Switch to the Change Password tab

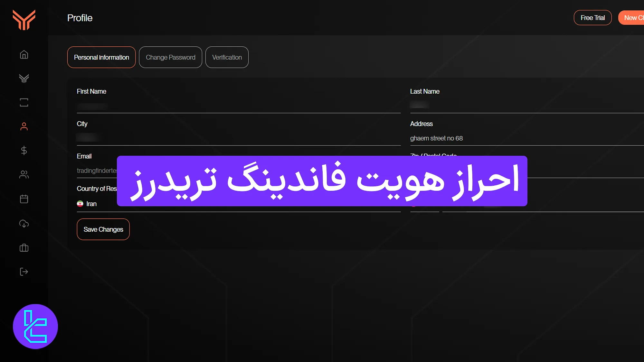point(170,57)
